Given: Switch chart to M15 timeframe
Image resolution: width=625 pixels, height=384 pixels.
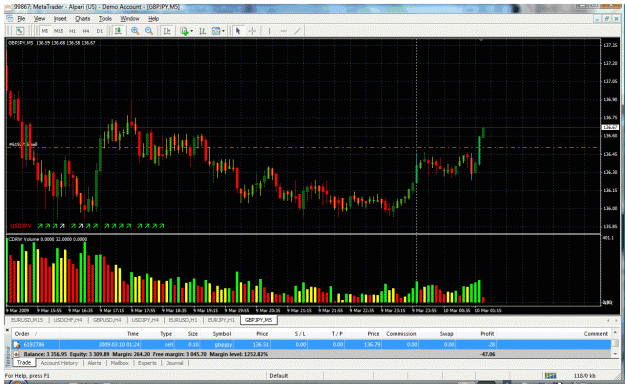Looking at the screenshot, I should (59, 31).
